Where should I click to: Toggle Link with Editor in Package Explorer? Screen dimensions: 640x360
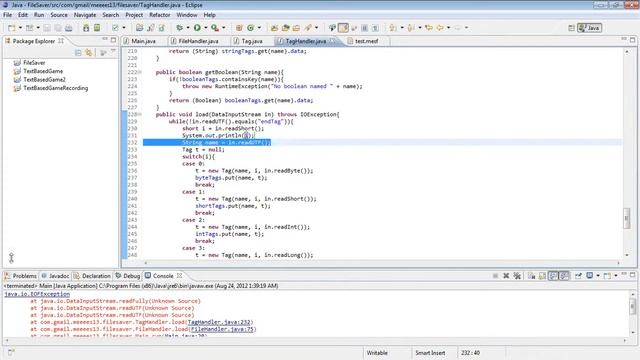tap(89, 53)
